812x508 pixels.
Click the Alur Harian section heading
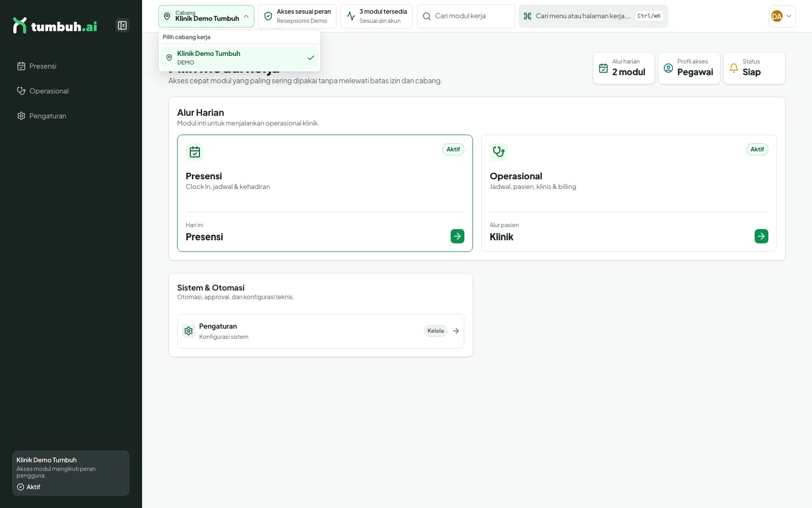pyautogui.click(x=200, y=113)
